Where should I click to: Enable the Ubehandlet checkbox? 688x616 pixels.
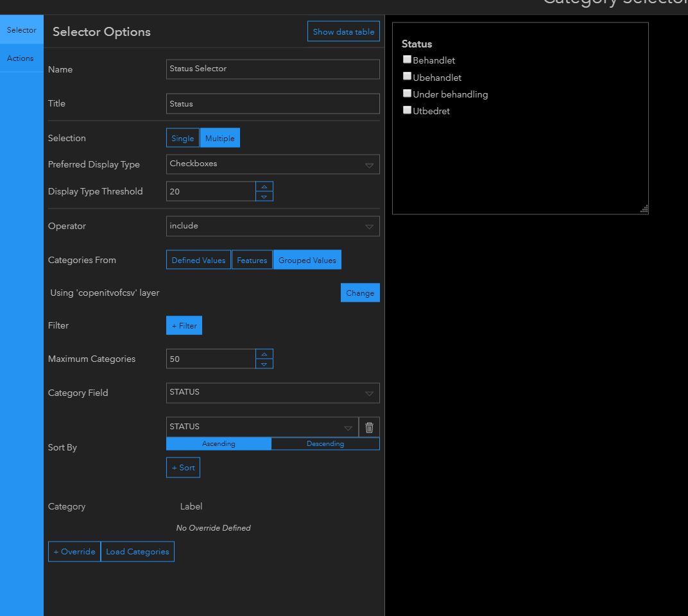(x=407, y=76)
